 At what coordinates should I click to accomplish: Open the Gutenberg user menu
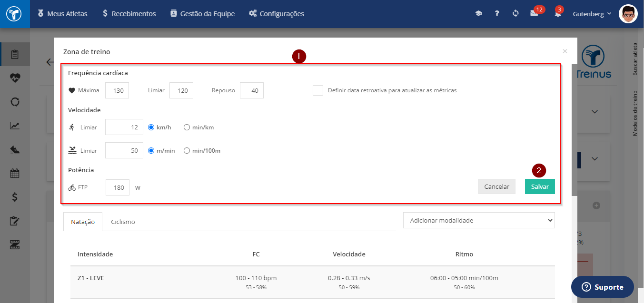pyautogui.click(x=592, y=14)
